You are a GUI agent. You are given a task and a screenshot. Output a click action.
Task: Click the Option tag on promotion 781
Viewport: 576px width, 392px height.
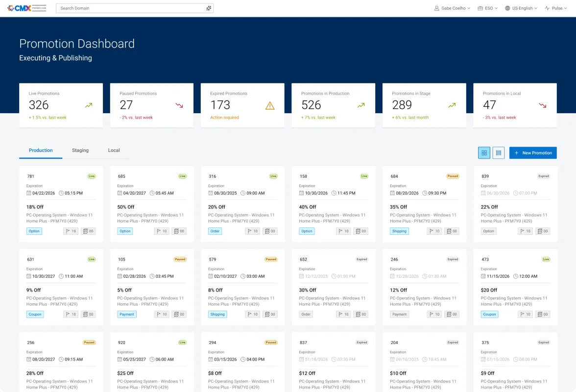click(34, 231)
